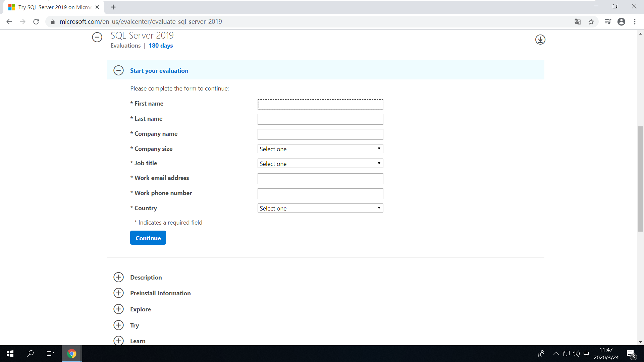Click the back navigation arrow
The height and width of the screenshot is (362, 644).
coord(9,21)
